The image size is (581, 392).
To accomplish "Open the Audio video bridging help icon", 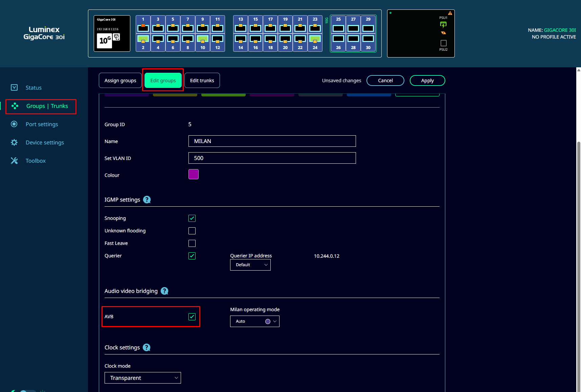I will click(164, 291).
